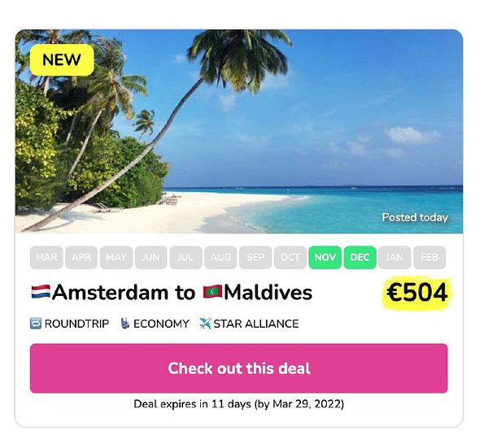Select the JAN month chip

[x=394, y=258]
